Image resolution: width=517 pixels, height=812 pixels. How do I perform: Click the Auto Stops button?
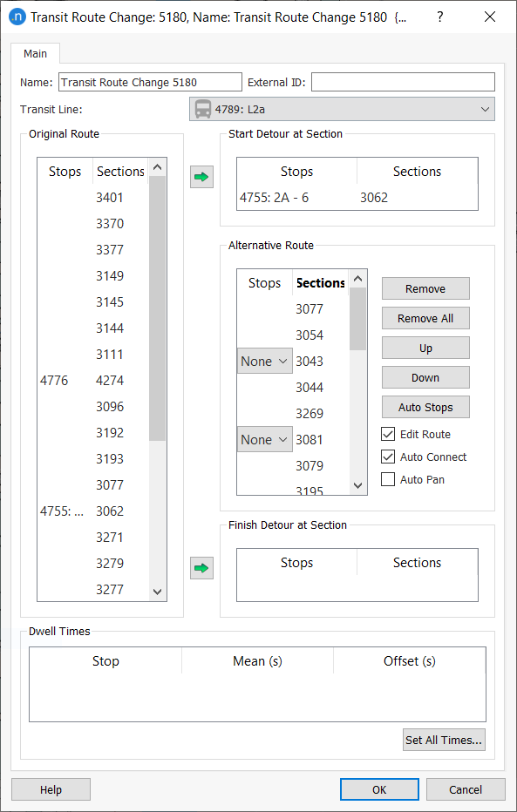[x=425, y=407]
